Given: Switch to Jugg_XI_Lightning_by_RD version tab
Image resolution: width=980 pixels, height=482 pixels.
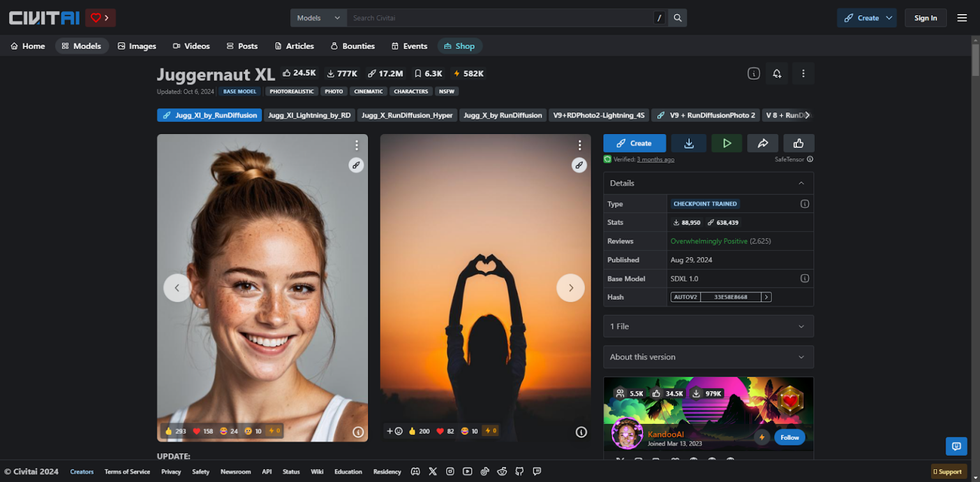Looking at the screenshot, I should (x=309, y=115).
